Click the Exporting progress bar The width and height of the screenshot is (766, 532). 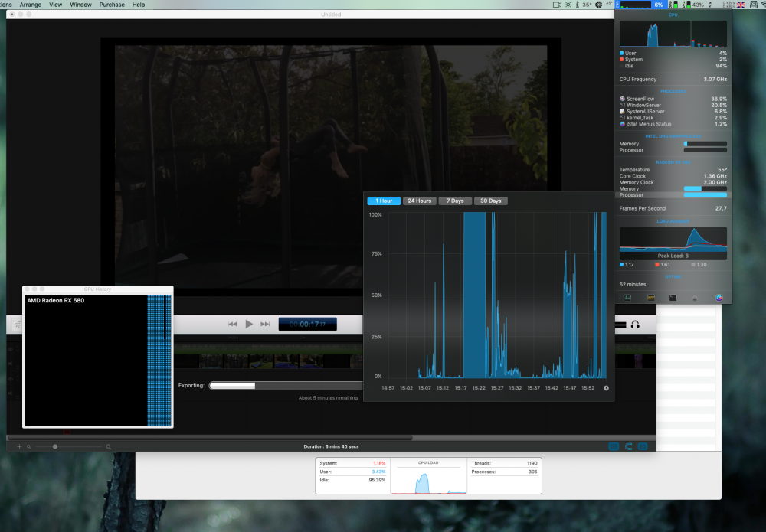coord(286,386)
